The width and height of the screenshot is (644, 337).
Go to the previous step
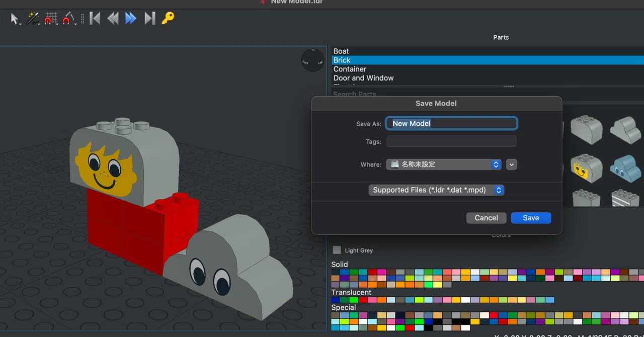pyautogui.click(x=113, y=19)
